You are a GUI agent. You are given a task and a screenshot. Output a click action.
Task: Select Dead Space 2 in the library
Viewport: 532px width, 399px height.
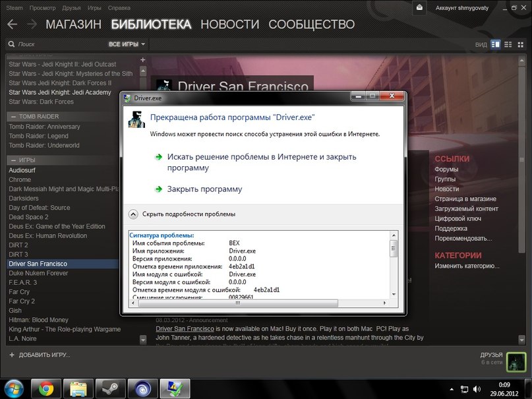point(28,217)
